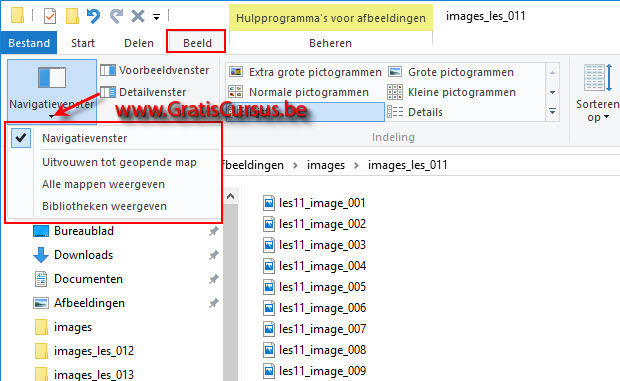Open the Sorteren op dropdown
Screen dimensions: 620x381
597,111
